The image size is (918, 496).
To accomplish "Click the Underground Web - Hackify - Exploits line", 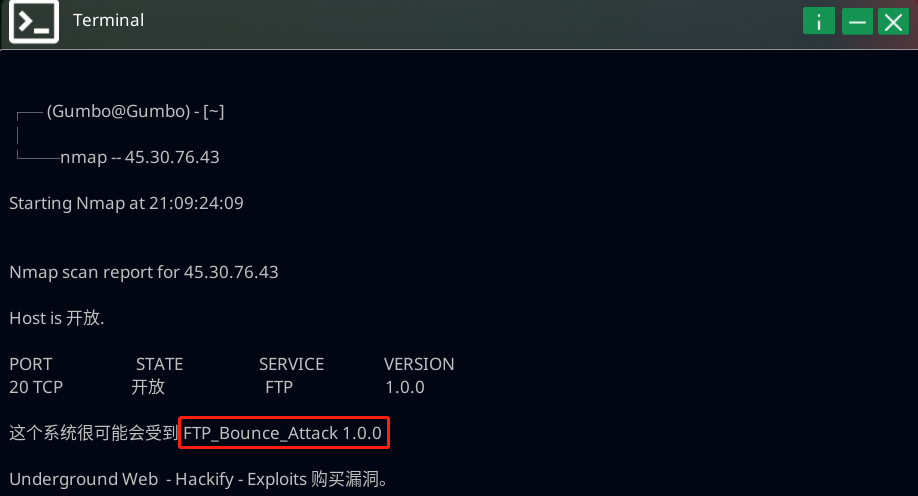I will tap(198, 480).
